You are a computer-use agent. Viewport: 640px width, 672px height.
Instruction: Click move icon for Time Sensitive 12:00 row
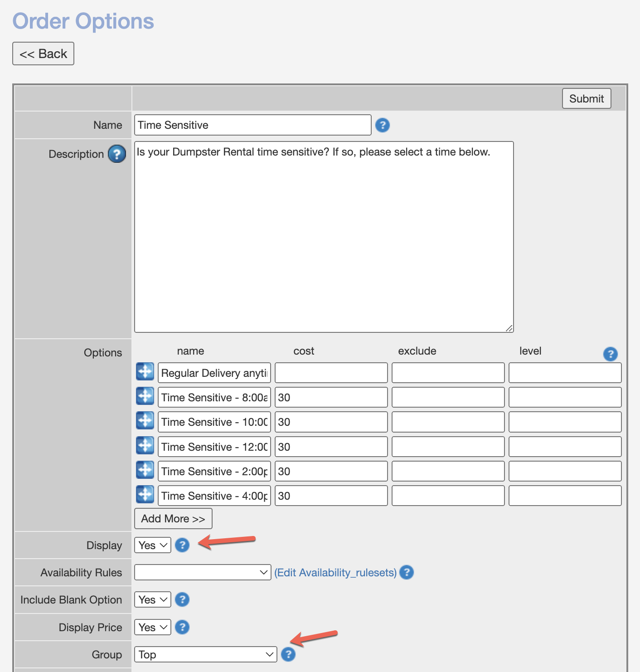coord(145,446)
